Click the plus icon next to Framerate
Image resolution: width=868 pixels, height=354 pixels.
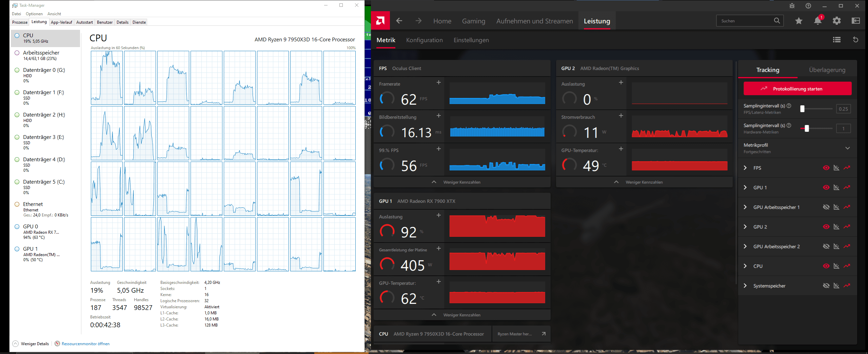point(439,82)
